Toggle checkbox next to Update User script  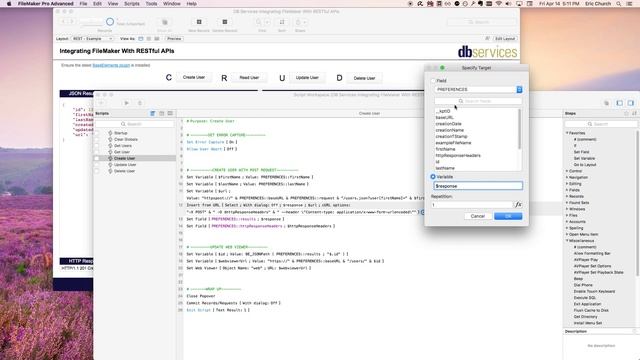(97, 165)
